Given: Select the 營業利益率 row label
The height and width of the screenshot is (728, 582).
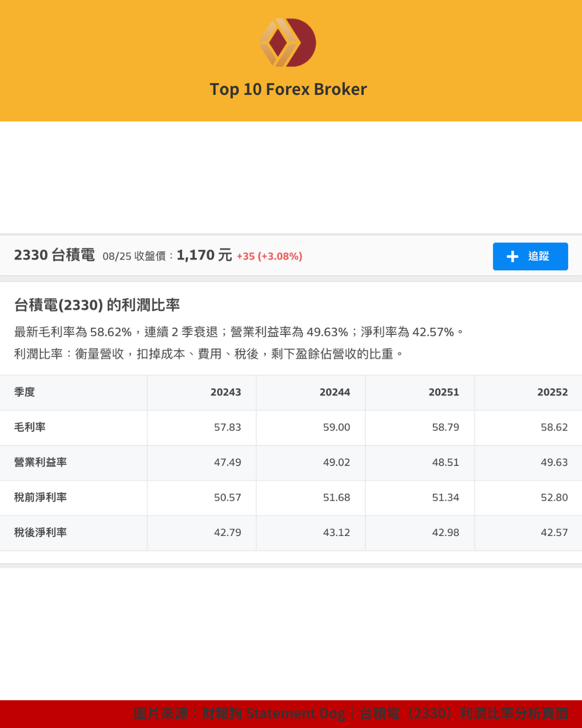Looking at the screenshot, I should pos(40,462).
